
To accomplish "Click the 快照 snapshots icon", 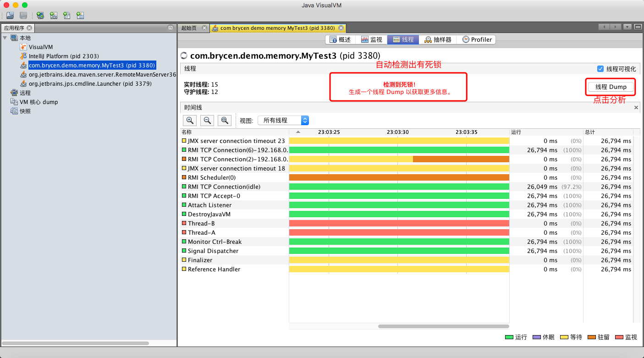I will coord(14,111).
